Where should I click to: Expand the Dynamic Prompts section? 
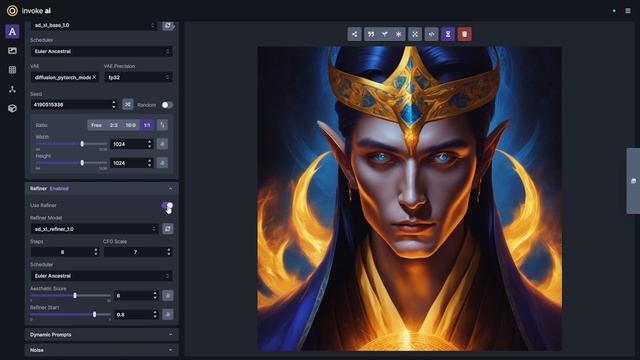101,335
